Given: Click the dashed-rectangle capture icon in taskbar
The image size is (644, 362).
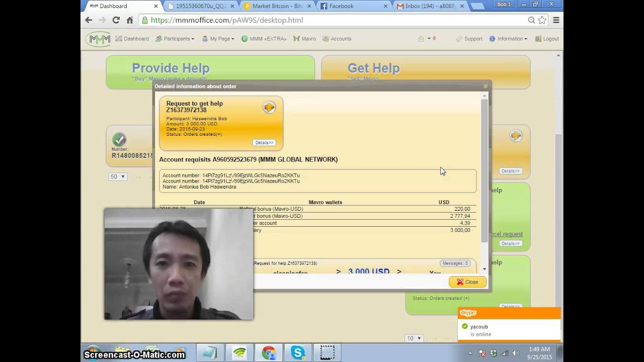Looking at the screenshot, I should (x=327, y=353).
